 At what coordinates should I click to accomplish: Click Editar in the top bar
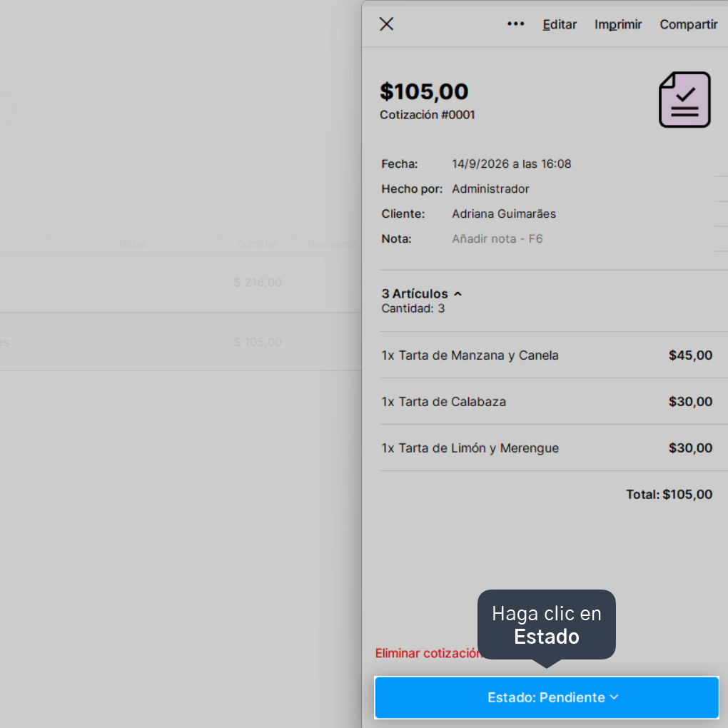(x=560, y=24)
